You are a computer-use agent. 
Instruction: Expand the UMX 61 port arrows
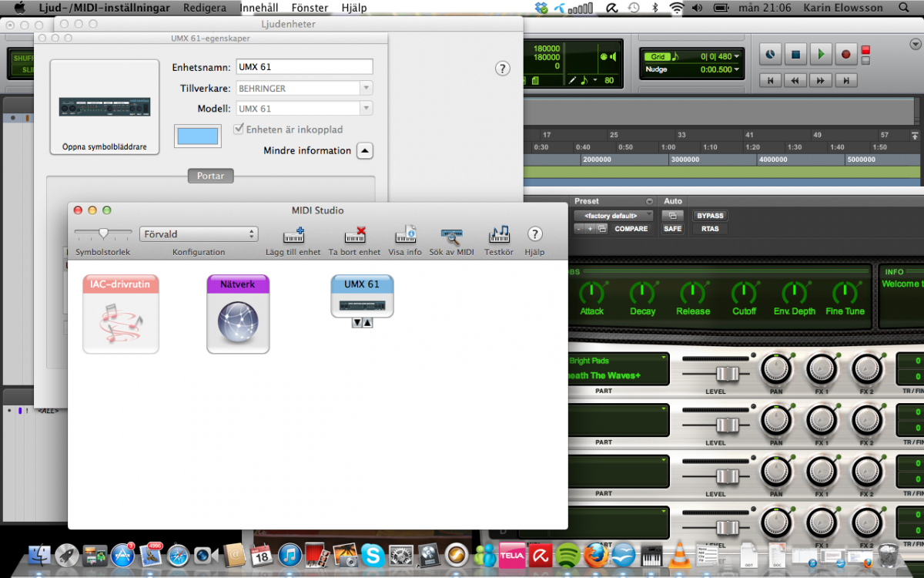pos(362,323)
